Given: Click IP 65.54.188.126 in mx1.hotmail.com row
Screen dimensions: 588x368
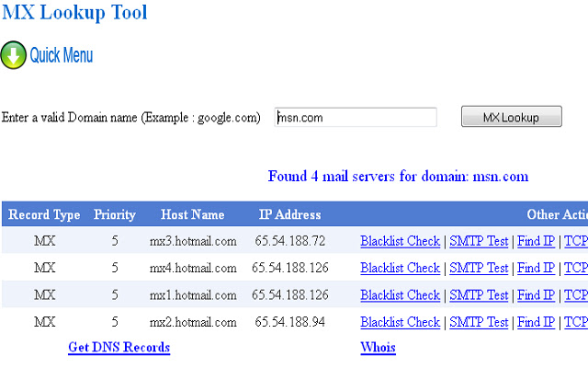Looking at the screenshot, I should coord(290,295).
